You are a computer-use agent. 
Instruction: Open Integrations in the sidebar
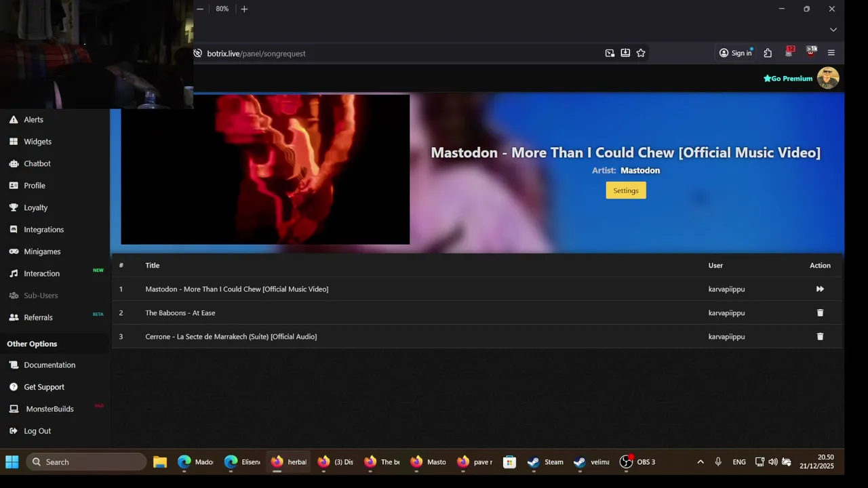pyautogui.click(x=43, y=230)
